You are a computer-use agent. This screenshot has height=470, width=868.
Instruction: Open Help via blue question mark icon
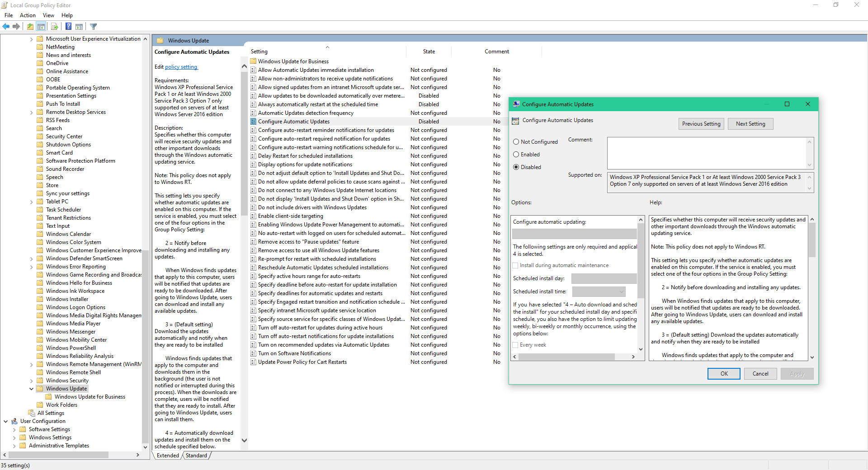tap(68, 27)
